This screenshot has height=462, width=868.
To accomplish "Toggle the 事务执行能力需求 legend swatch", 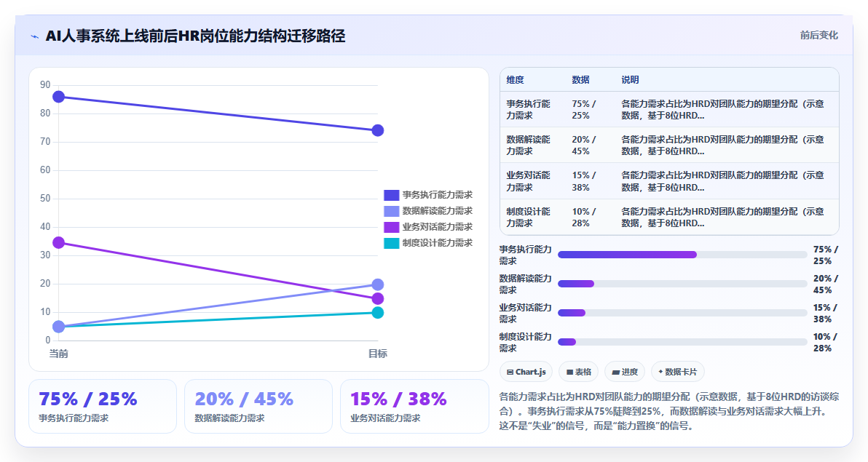I will click(391, 195).
